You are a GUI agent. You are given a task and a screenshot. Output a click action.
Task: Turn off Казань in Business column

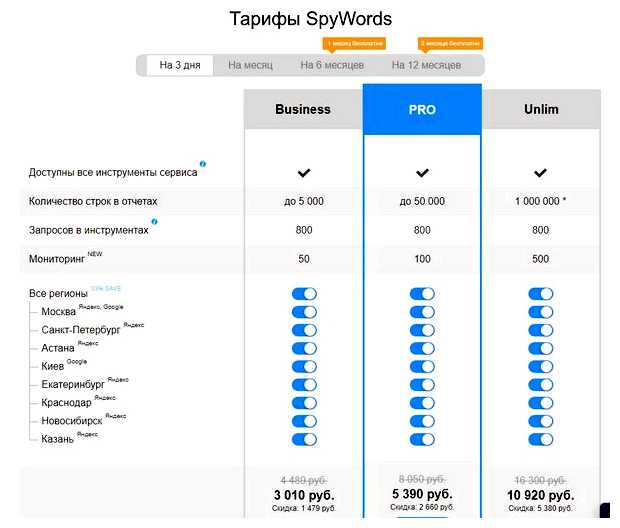[x=303, y=439]
